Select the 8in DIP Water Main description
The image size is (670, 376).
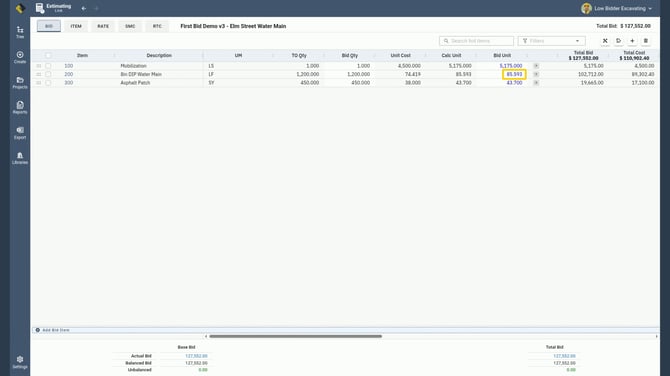pyautogui.click(x=141, y=74)
